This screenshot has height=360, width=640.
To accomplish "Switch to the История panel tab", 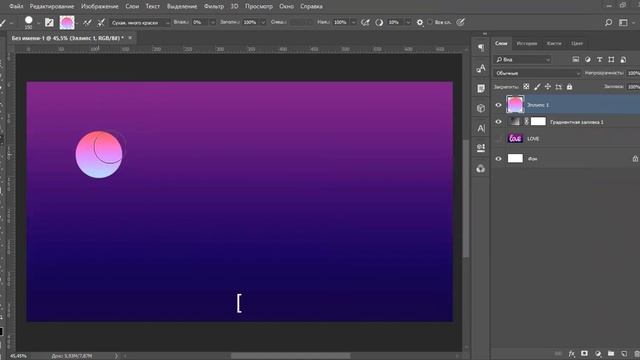I will click(x=527, y=43).
